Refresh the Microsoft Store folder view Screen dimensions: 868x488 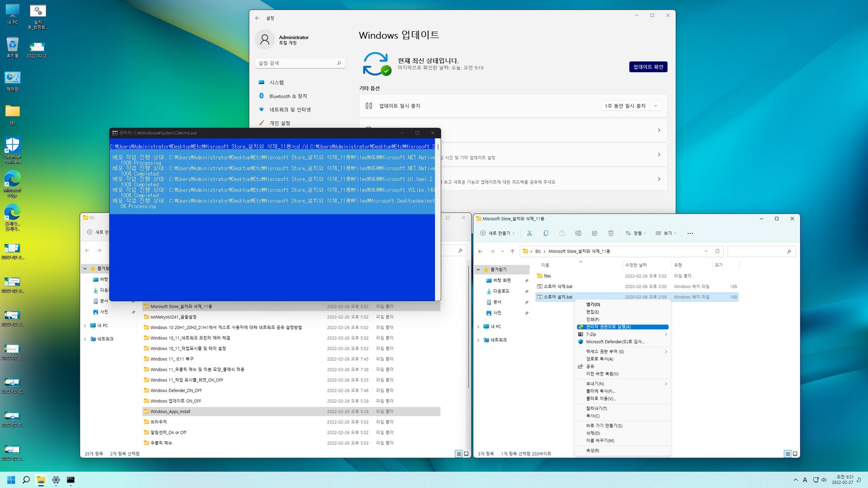click(717, 251)
